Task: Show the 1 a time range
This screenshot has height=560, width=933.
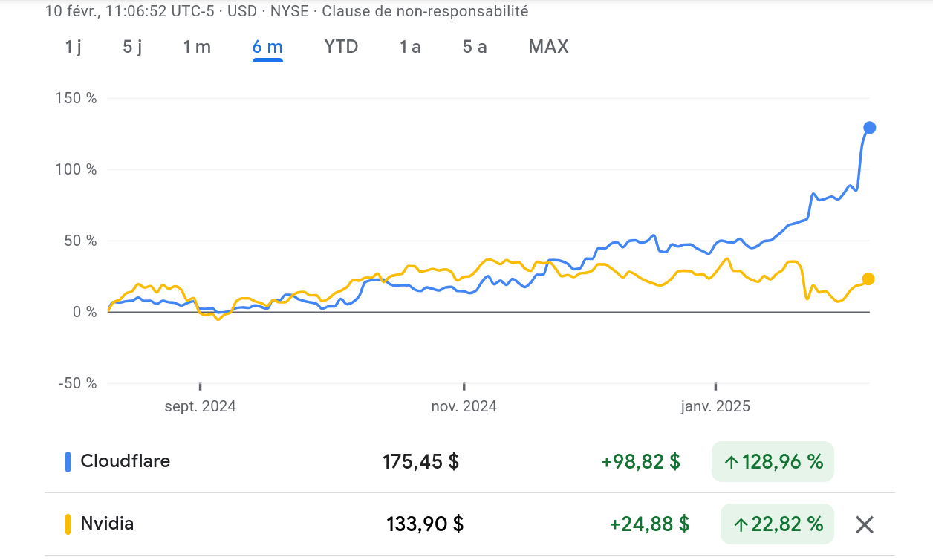Action: tap(410, 47)
